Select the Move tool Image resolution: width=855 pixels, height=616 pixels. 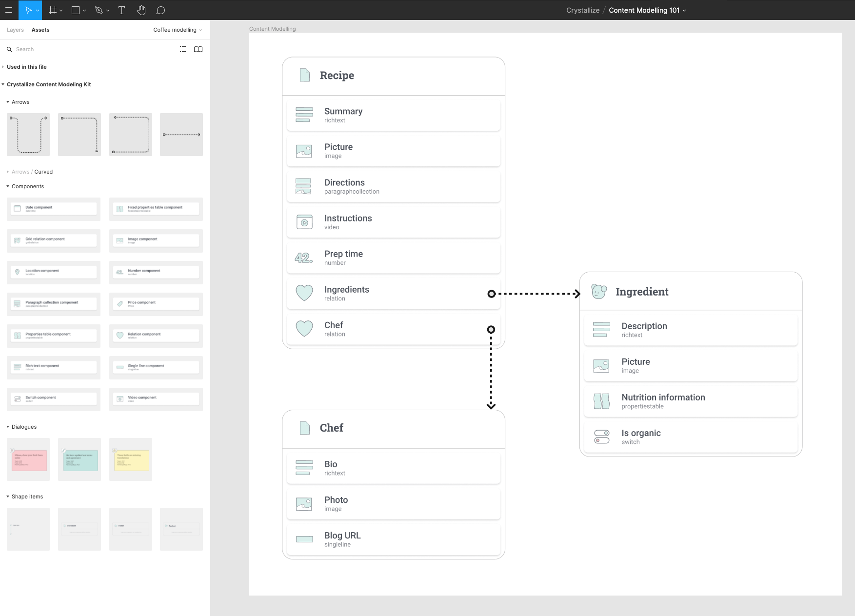tap(28, 10)
